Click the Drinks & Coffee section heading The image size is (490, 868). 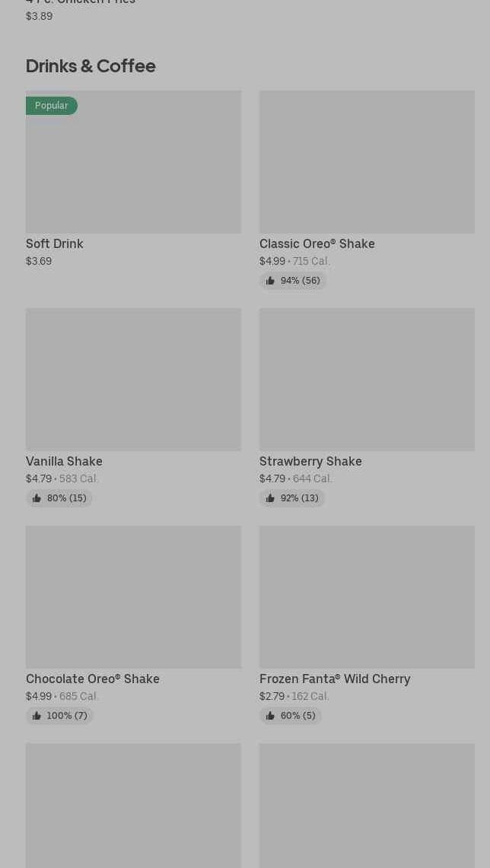pyautogui.click(x=91, y=65)
